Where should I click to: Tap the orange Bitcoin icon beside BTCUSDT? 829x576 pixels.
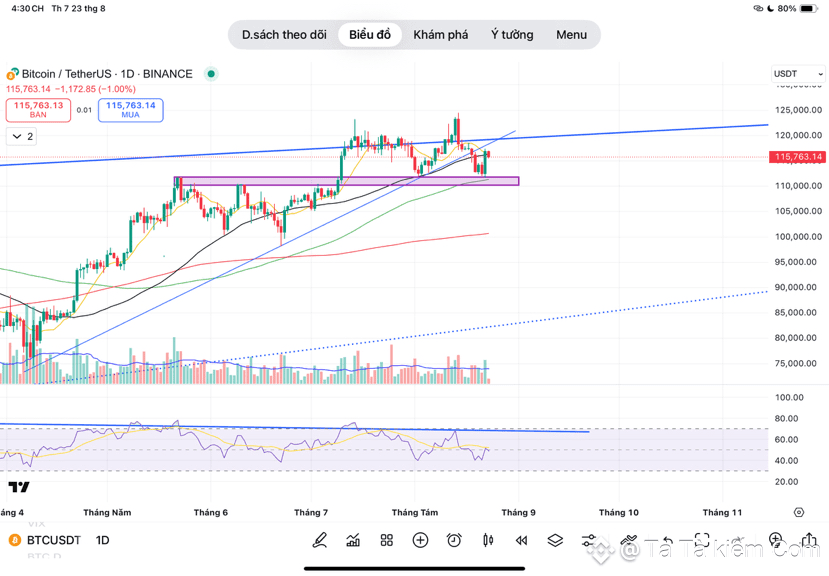tap(15, 540)
